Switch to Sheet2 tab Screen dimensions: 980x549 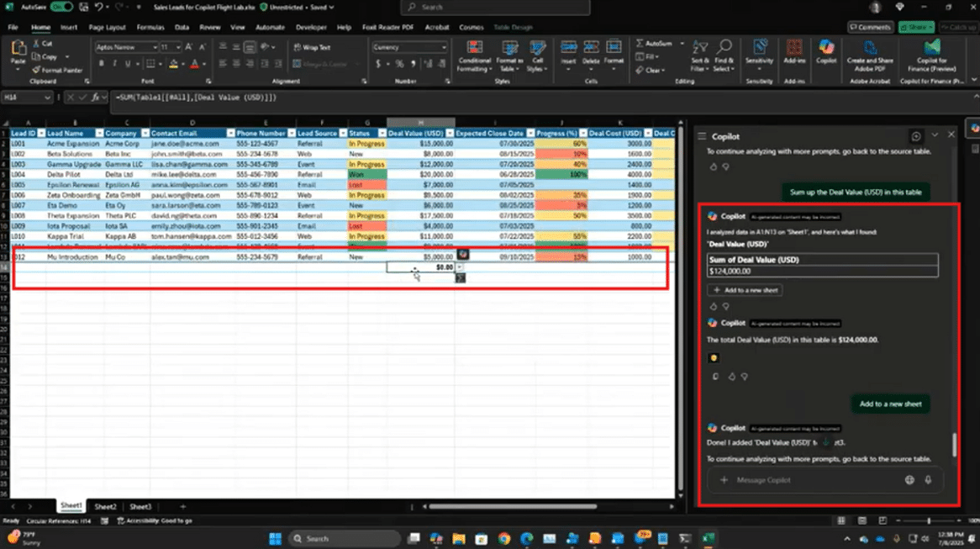point(105,507)
